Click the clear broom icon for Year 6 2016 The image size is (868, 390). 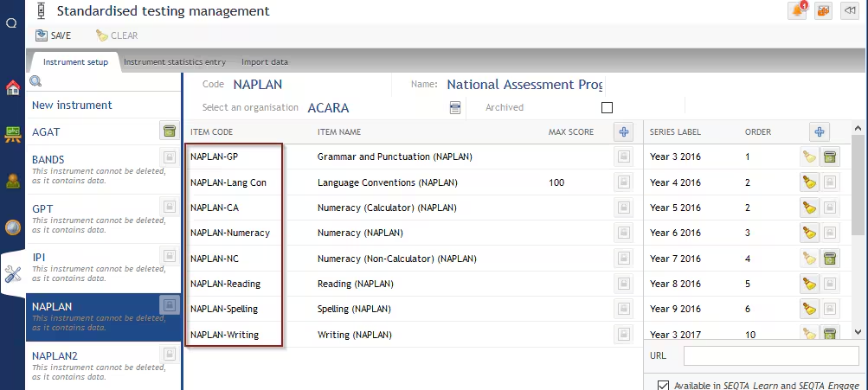tap(809, 233)
